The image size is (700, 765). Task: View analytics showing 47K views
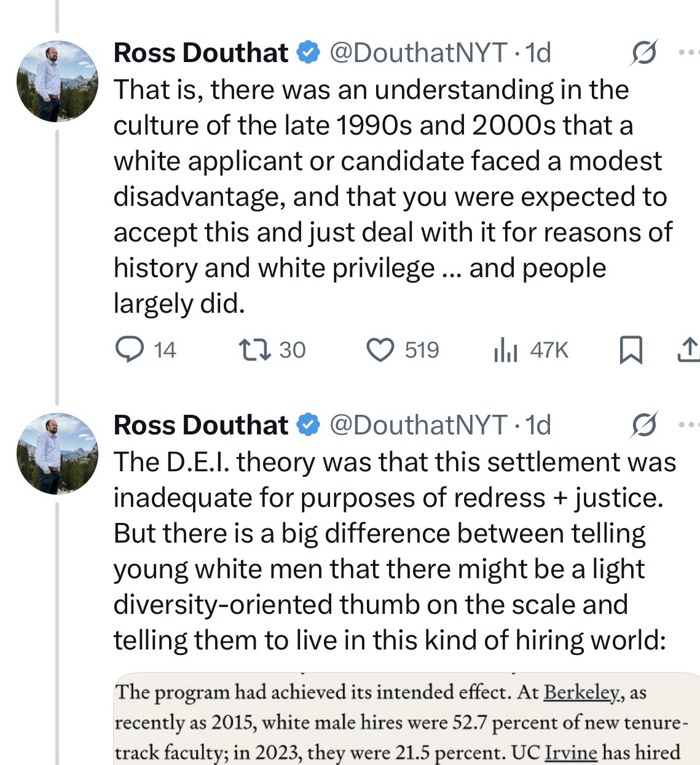[x=506, y=350]
